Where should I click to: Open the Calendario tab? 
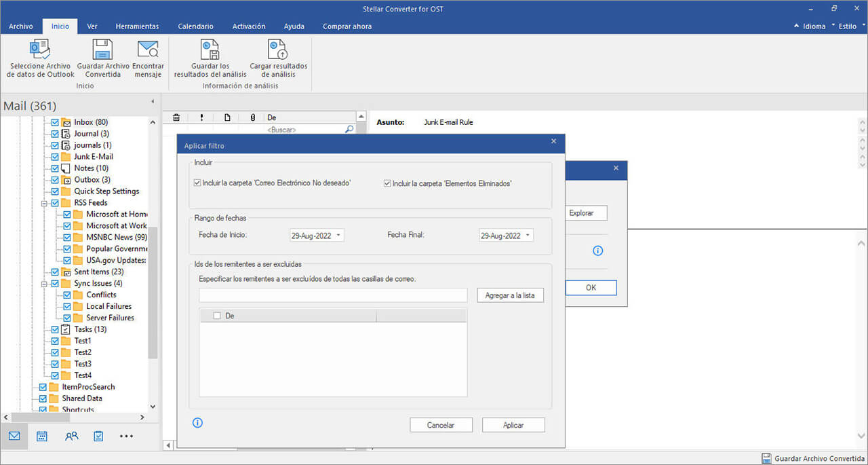pyautogui.click(x=195, y=26)
